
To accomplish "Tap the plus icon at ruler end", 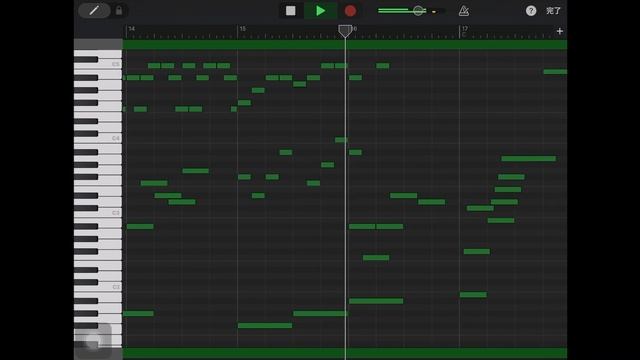I will (x=560, y=31).
